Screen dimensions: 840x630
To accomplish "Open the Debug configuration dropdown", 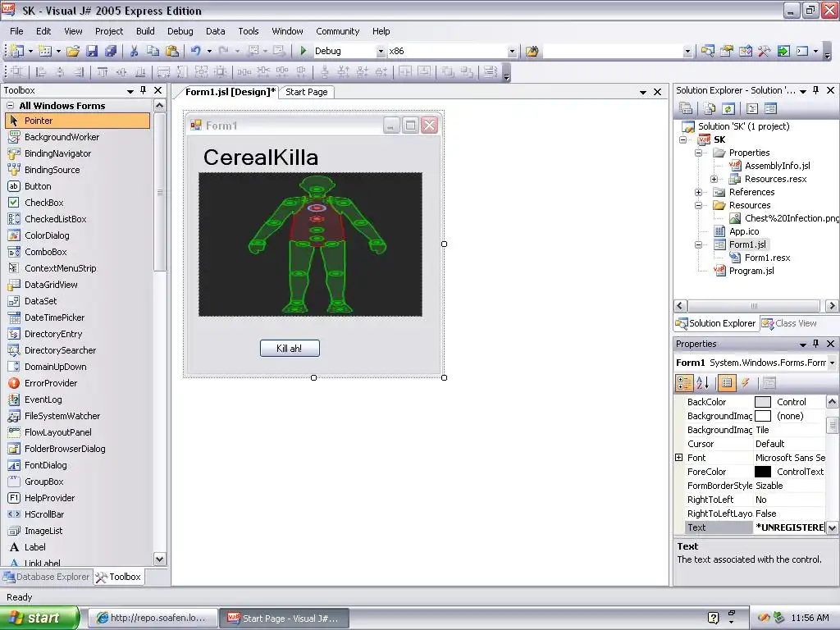I will coord(381,52).
